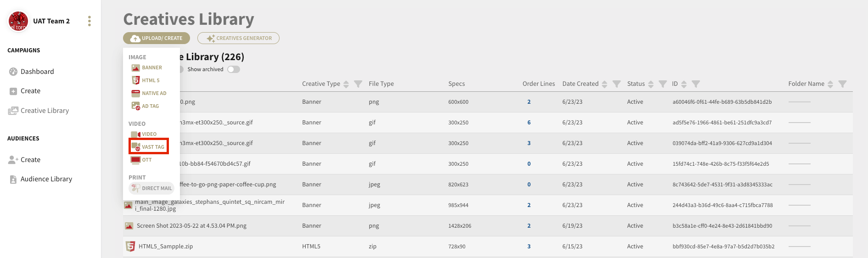
Task: Open the Status column filter
Action: (x=662, y=84)
